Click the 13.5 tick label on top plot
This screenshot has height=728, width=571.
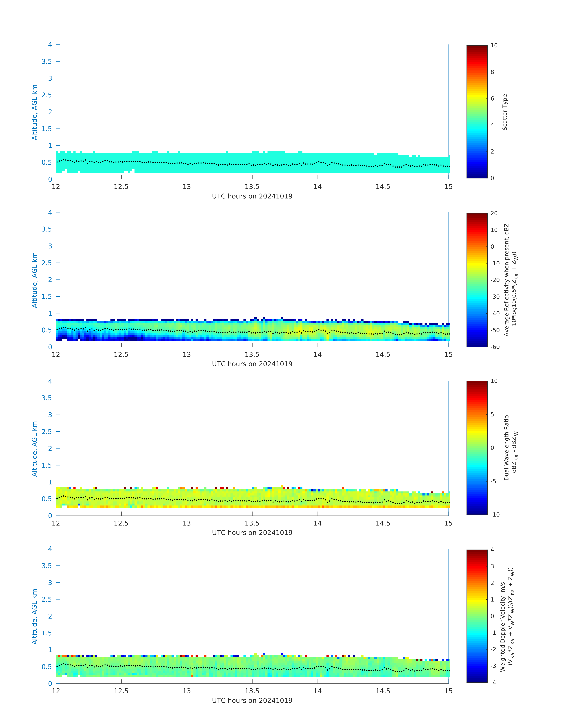pyautogui.click(x=252, y=187)
